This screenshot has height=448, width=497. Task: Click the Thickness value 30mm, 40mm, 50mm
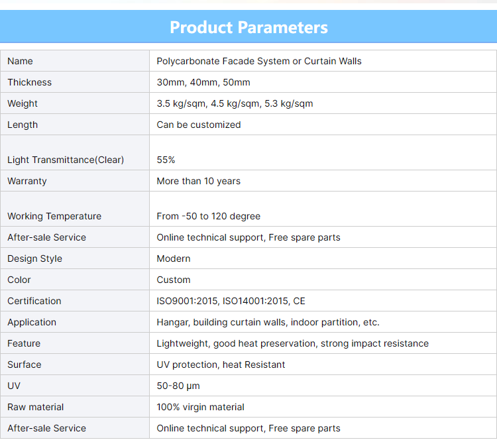(x=203, y=82)
